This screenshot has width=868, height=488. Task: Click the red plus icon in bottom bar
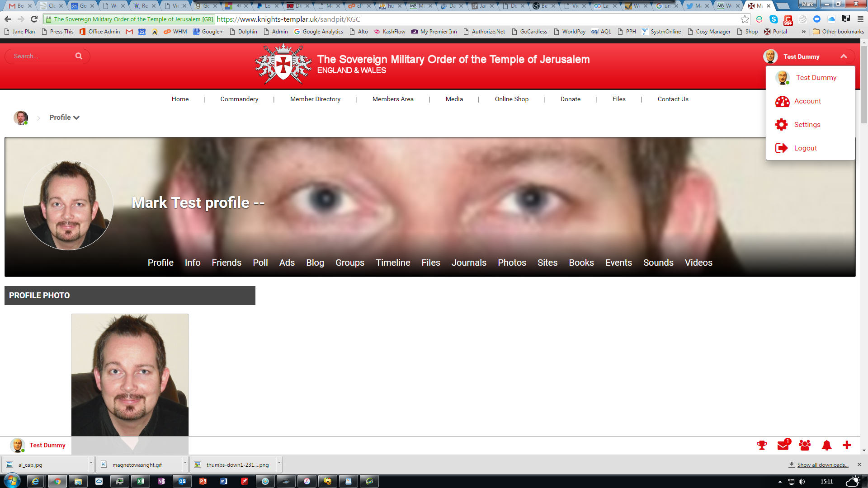pyautogui.click(x=847, y=445)
